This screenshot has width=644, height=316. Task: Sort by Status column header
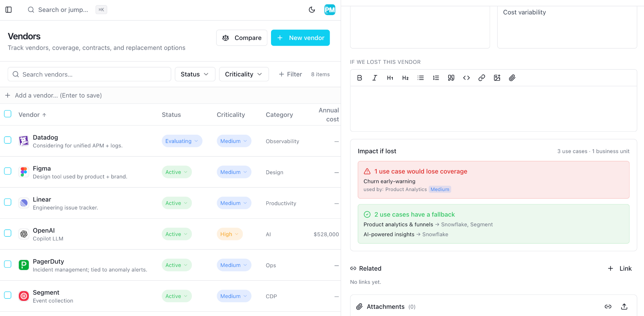(x=171, y=115)
